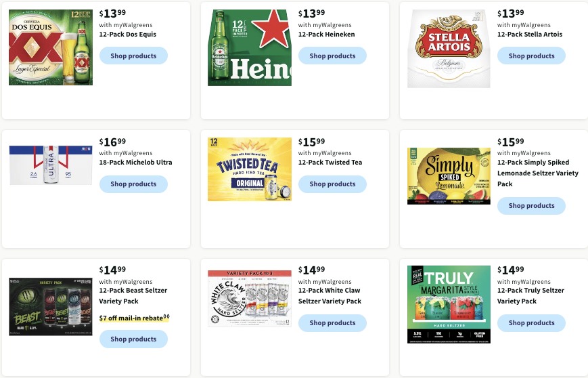588x378 pixels.
Task: Select the Truly Margarita product image
Action: coord(449,304)
